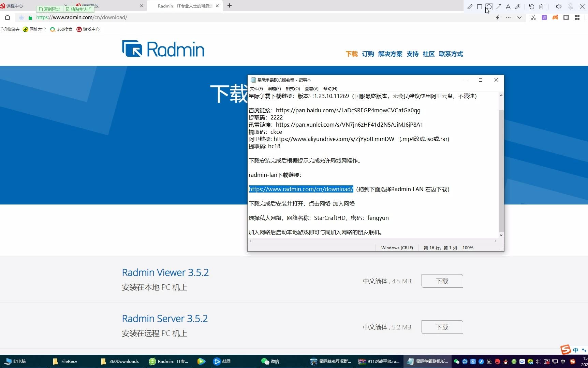
Task: Click Notepad scroll-down arrow
Action: click(501, 235)
